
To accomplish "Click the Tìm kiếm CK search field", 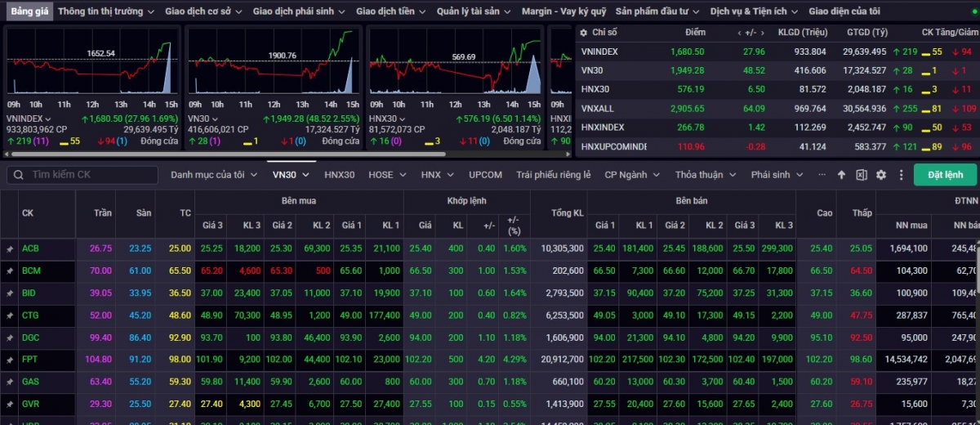I will pos(90,175).
